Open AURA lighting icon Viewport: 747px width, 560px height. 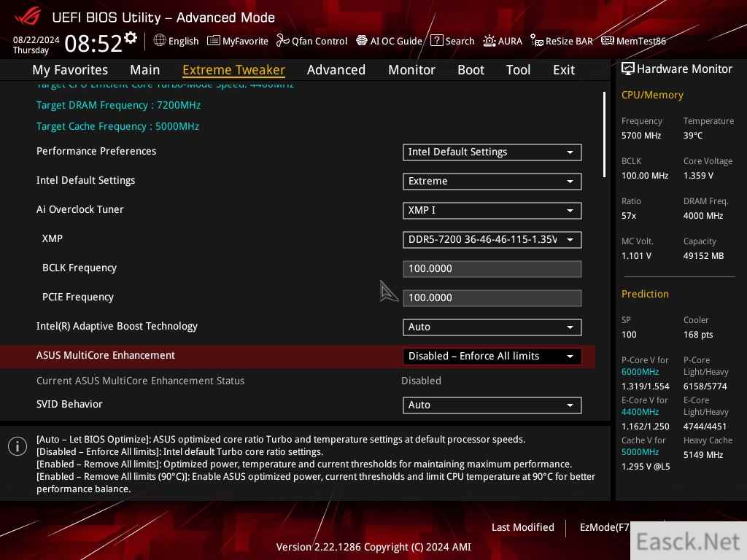489,41
